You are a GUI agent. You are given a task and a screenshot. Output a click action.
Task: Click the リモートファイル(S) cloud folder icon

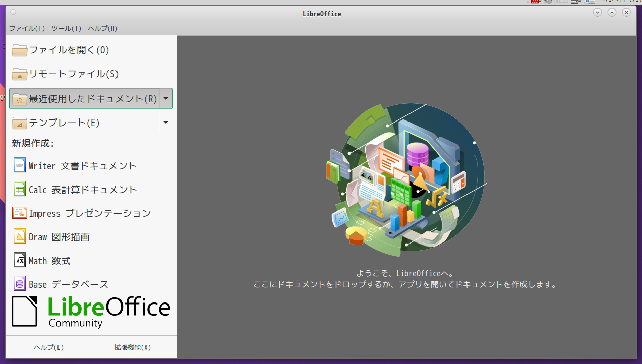20,74
